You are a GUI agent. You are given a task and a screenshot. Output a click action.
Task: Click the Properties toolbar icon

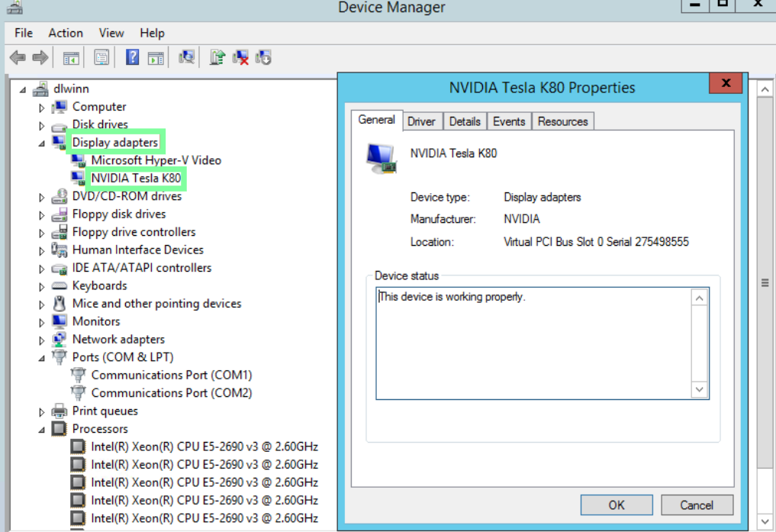click(101, 57)
